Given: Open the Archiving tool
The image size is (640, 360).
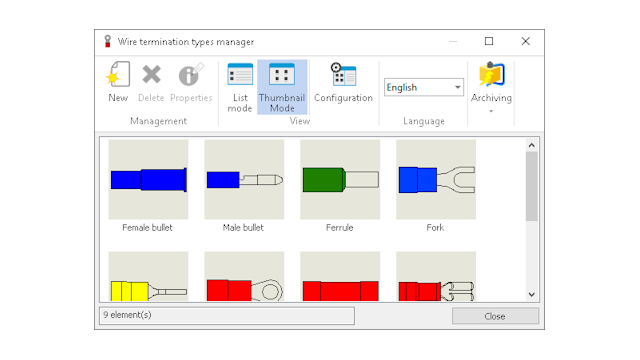Looking at the screenshot, I should pyautogui.click(x=491, y=82).
